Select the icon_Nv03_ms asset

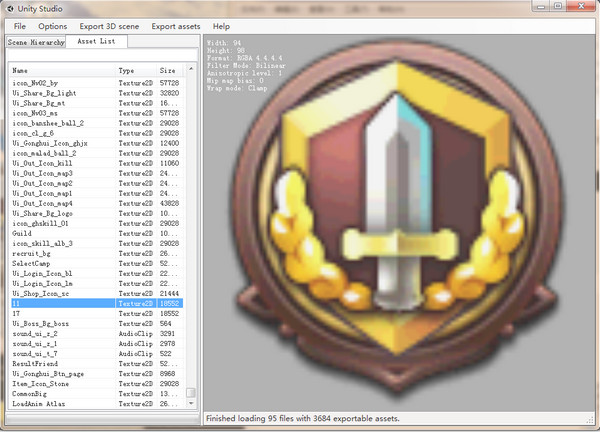(x=97, y=113)
